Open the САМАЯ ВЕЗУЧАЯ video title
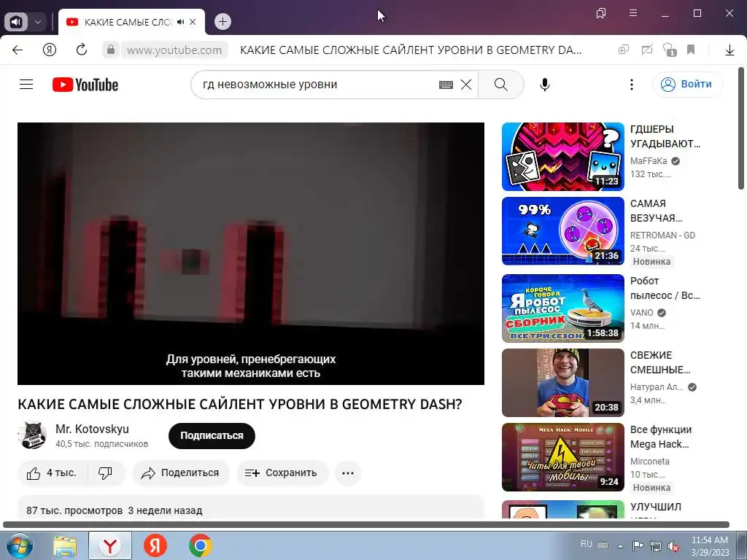The height and width of the screenshot is (560, 747). 657,211
